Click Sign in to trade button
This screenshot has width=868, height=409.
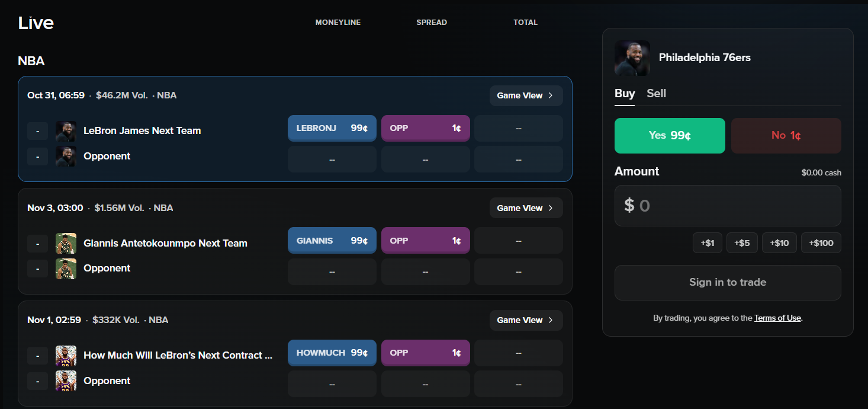(x=728, y=283)
